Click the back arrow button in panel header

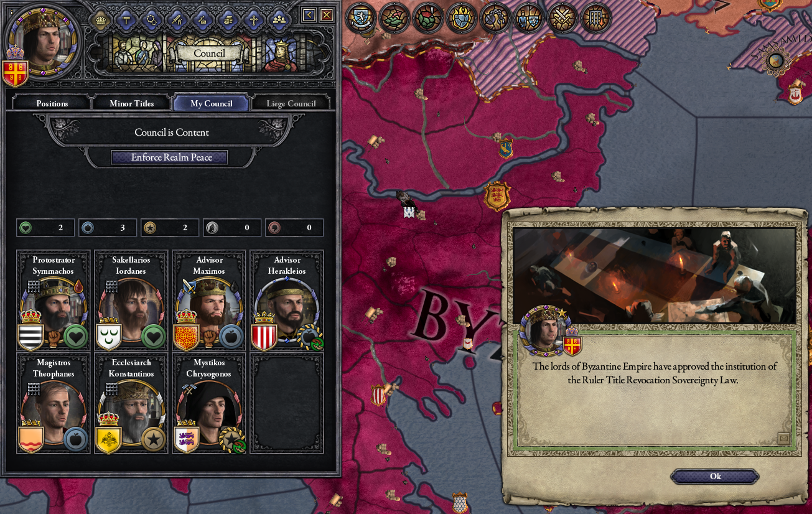309,14
